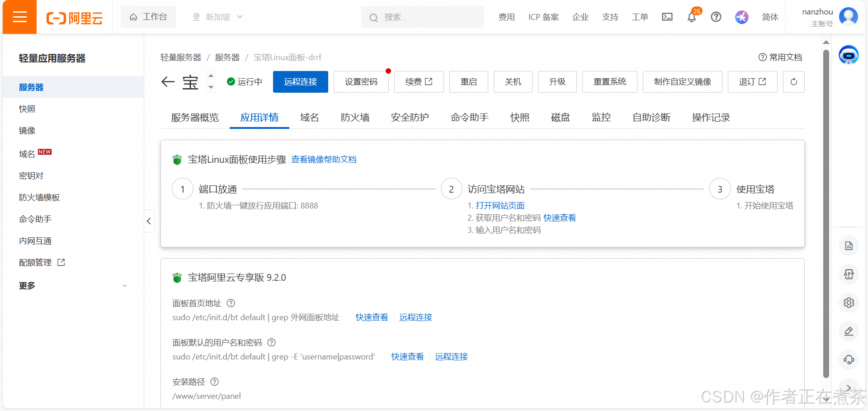Click the 打开网站页面 link

click(x=500, y=206)
